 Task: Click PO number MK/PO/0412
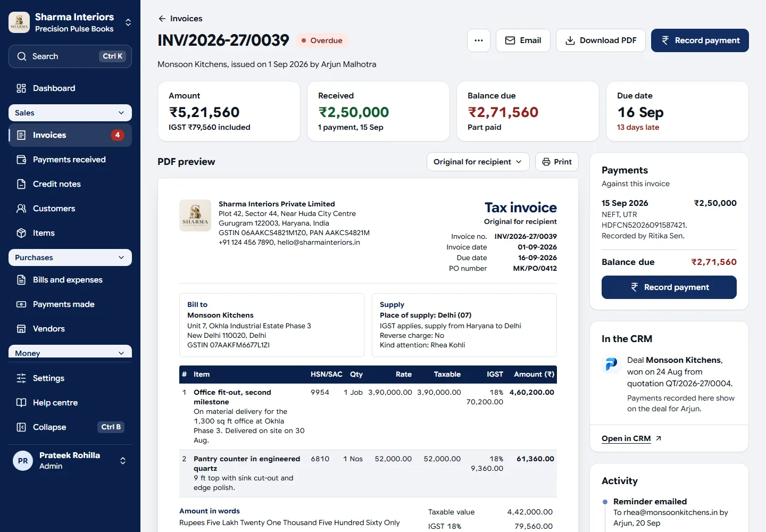(535, 269)
